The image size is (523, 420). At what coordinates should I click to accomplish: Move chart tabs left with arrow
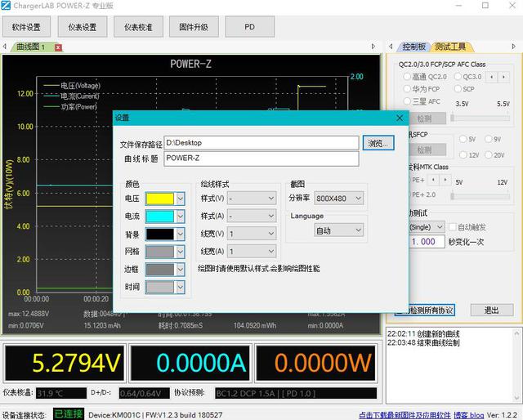5,47
